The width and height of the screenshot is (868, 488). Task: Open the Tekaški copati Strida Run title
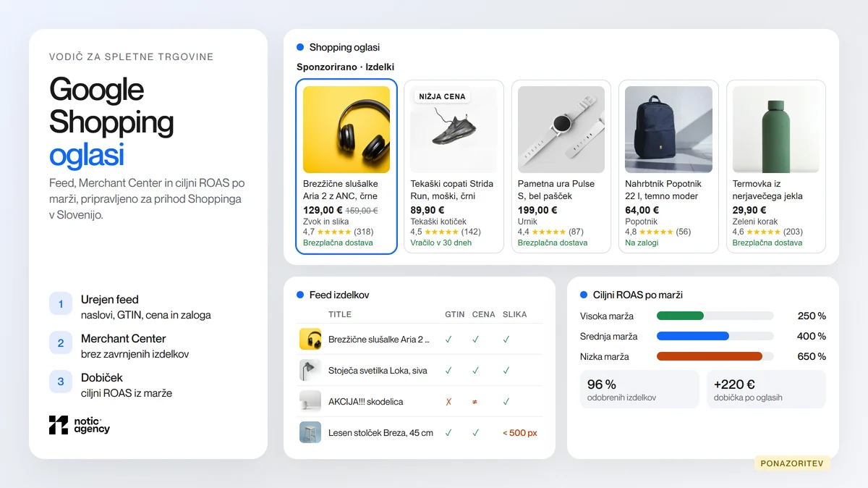point(452,190)
